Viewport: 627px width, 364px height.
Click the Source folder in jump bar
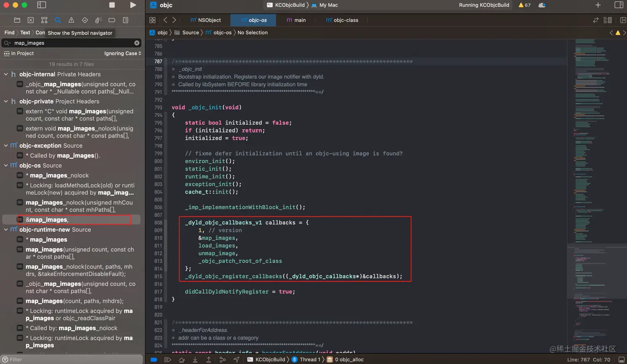coord(187,33)
